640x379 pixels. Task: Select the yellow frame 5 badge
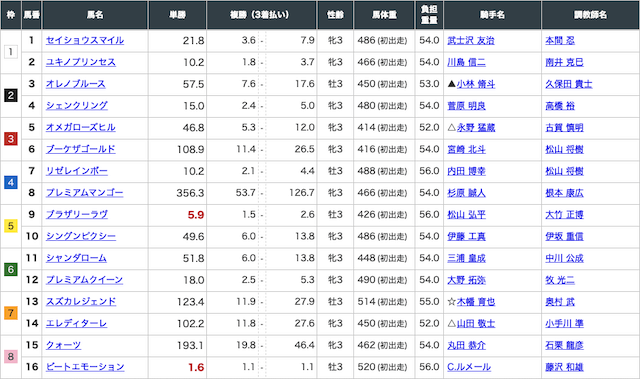point(11,226)
